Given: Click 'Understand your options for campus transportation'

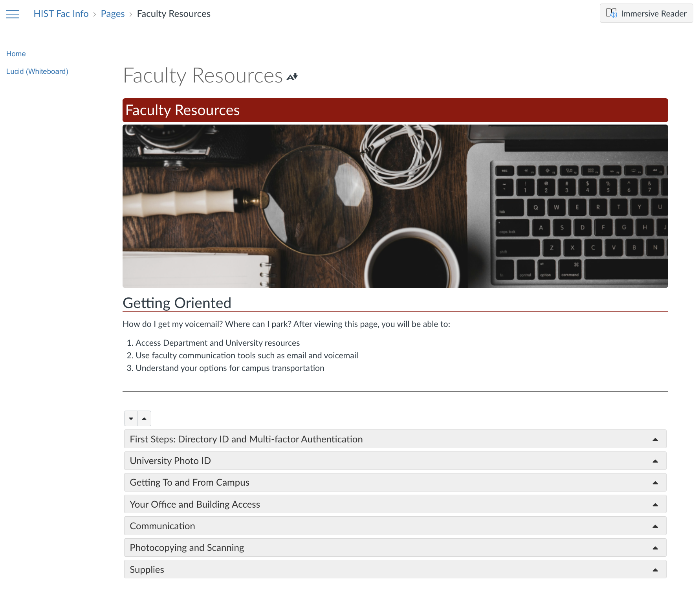Looking at the screenshot, I should [x=230, y=368].
